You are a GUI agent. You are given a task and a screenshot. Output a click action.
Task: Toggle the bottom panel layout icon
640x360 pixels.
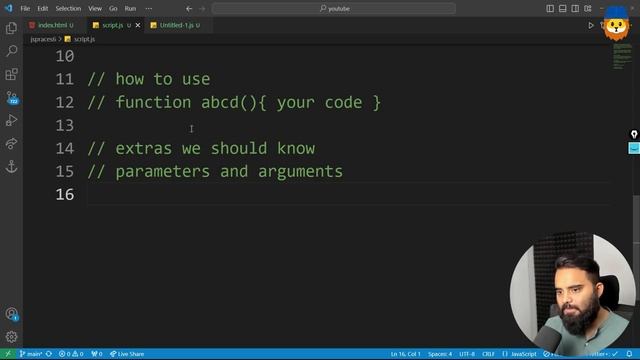pyautogui.click(x=562, y=9)
